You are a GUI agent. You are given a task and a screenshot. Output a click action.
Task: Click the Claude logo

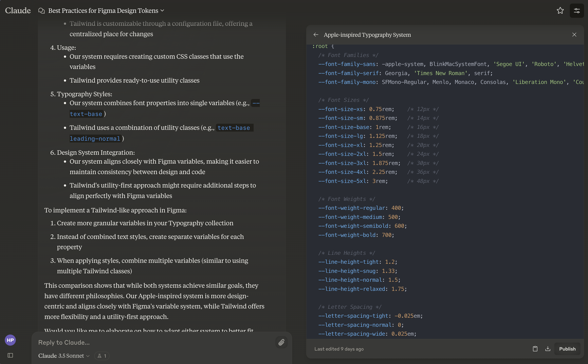coord(18,11)
